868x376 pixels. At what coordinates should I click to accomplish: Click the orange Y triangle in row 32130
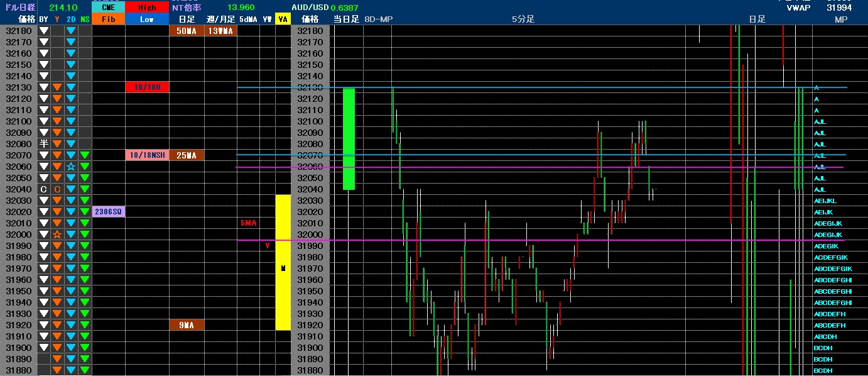pos(57,87)
